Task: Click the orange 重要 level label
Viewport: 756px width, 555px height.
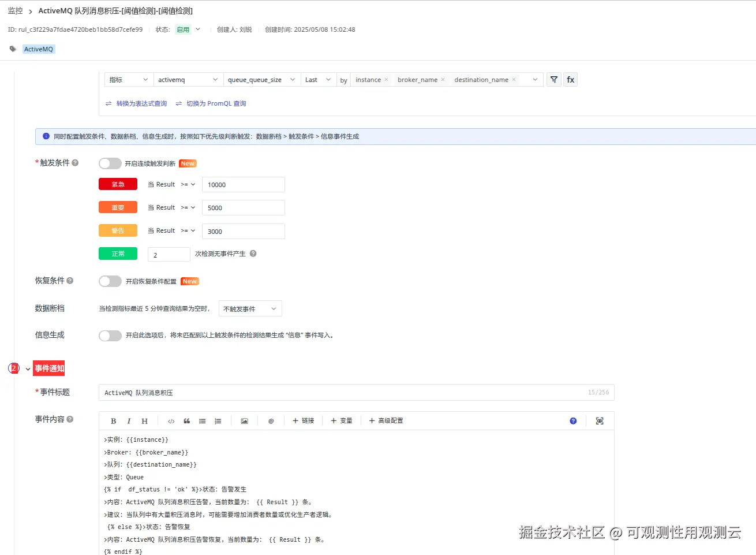Action: click(118, 207)
